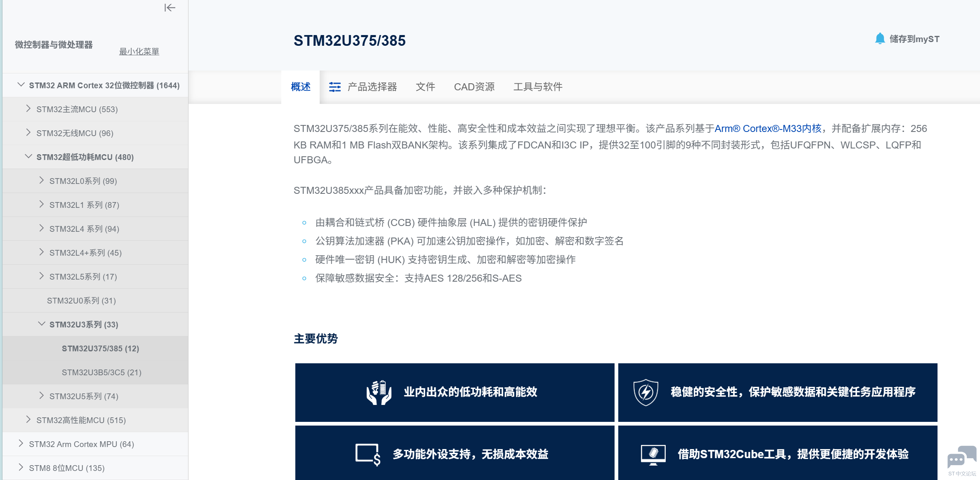Open STM32U5系列 (74) entry
The width and height of the screenshot is (980, 480).
coord(95,396)
